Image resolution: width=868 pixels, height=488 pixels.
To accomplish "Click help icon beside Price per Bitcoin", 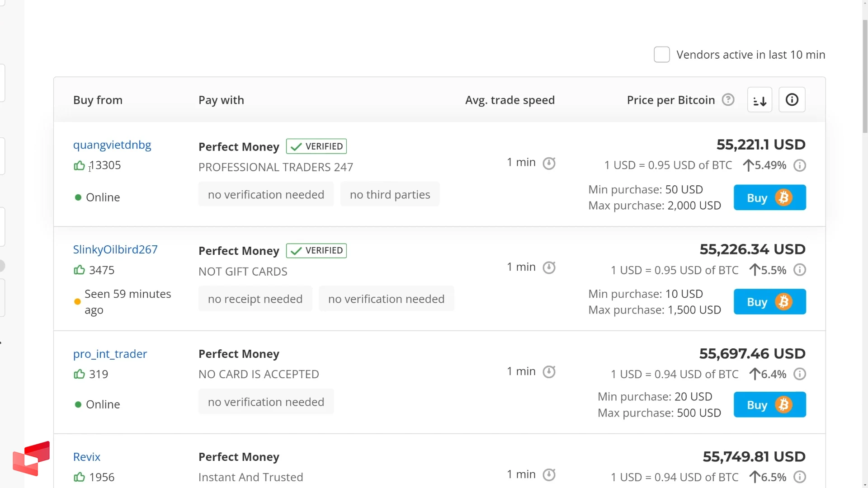I will [728, 100].
